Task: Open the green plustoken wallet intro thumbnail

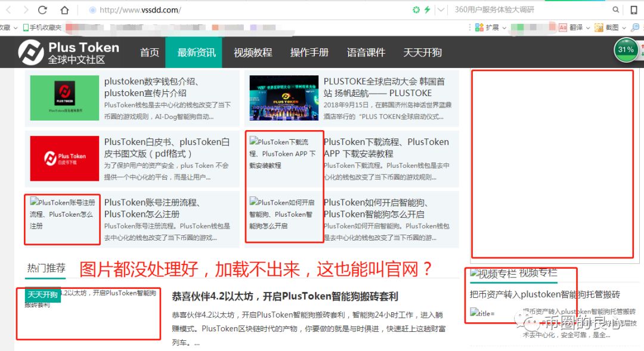Action: [64, 98]
